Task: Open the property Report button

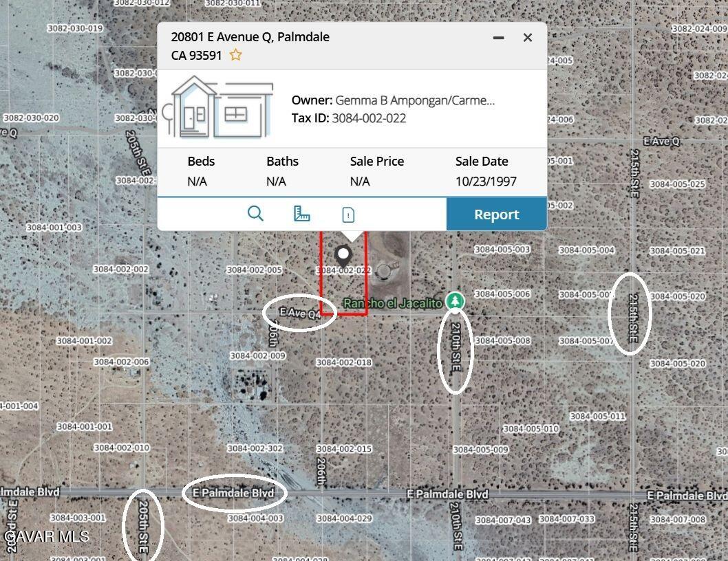Action: pos(496,214)
